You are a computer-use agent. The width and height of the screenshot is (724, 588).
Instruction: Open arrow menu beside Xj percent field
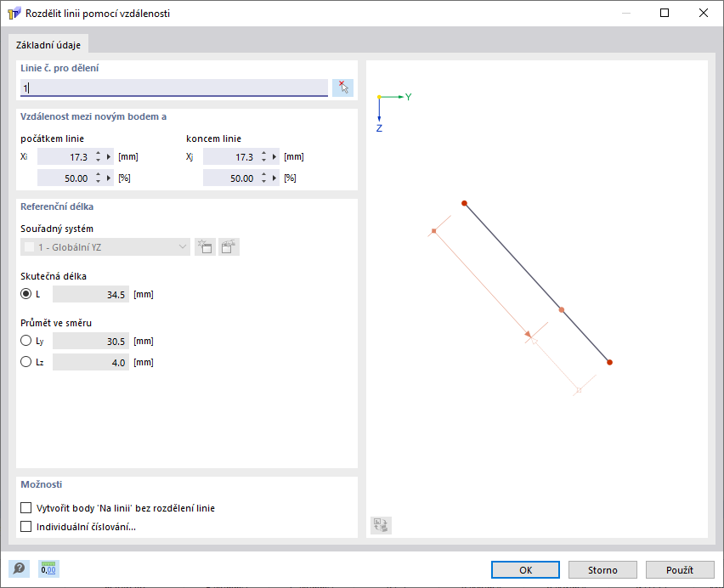(274, 178)
